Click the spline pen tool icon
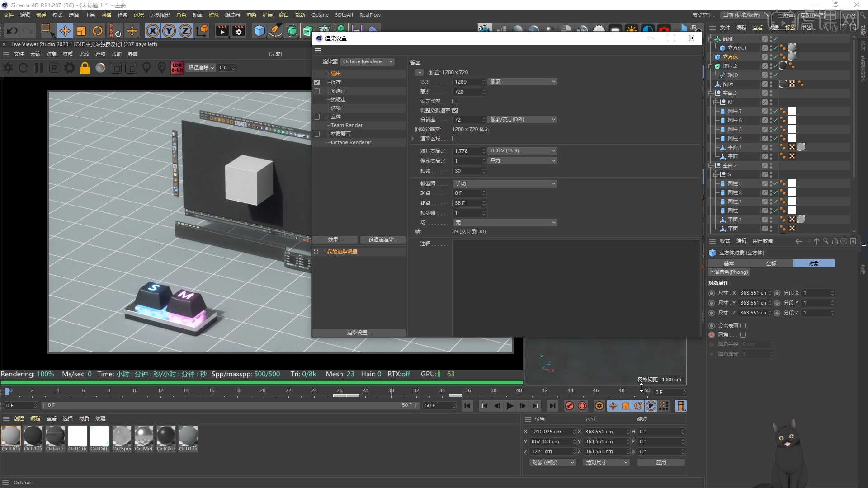This screenshot has height=488, width=868. click(x=275, y=31)
